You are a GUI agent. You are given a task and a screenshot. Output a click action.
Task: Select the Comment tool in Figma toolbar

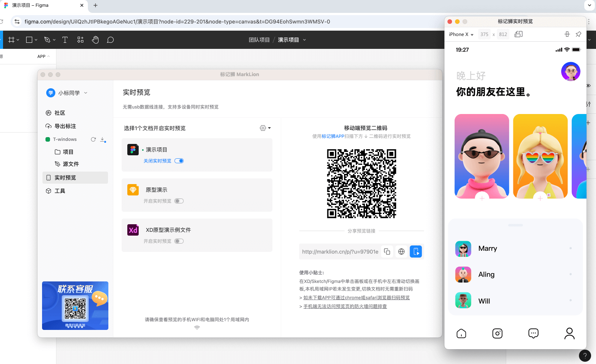(x=110, y=40)
